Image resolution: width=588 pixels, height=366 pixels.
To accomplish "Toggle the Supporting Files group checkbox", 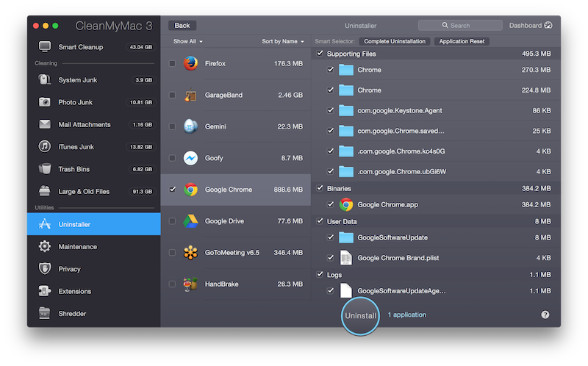I will coord(319,54).
